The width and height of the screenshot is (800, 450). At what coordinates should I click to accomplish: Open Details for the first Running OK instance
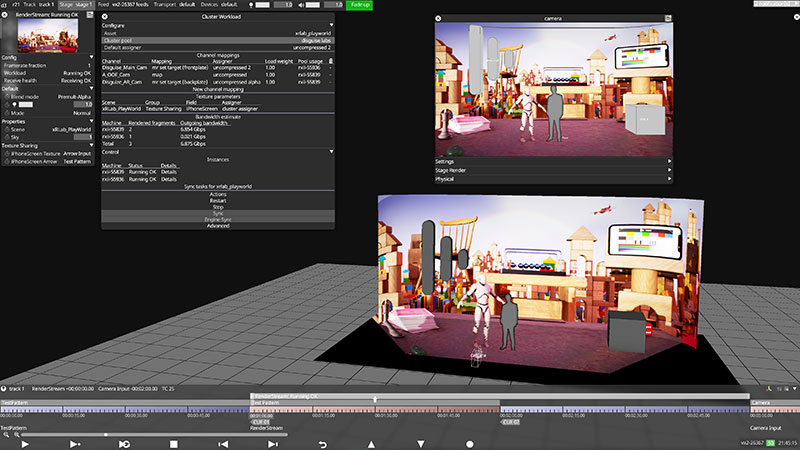169,172
